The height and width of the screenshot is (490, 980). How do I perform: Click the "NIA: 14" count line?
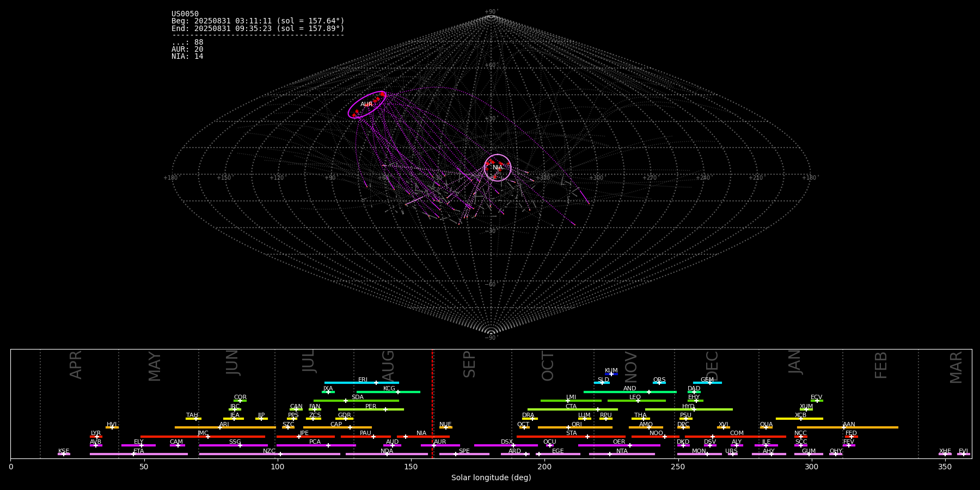(x=187, y=57)
